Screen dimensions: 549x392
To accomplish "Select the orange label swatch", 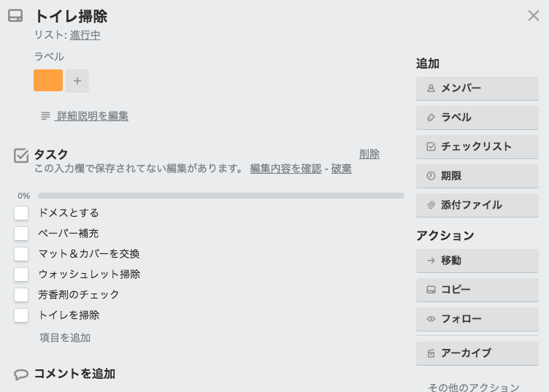I will (48, 80).
